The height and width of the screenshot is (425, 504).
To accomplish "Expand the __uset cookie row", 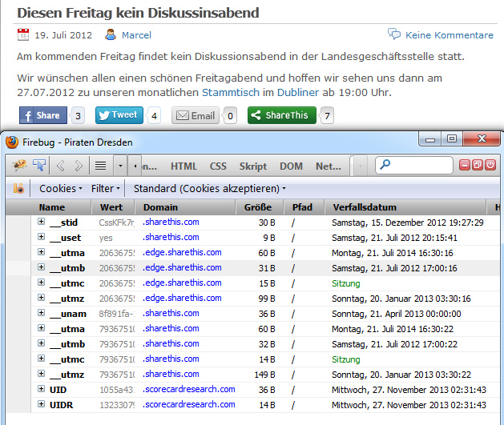I will click(x=41, y=237).
